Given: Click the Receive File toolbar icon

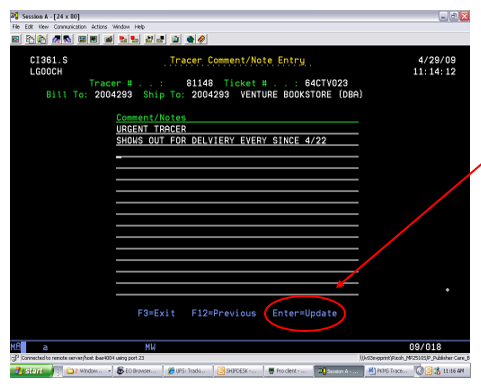Looking at the screenshot, I should point(67,39).
